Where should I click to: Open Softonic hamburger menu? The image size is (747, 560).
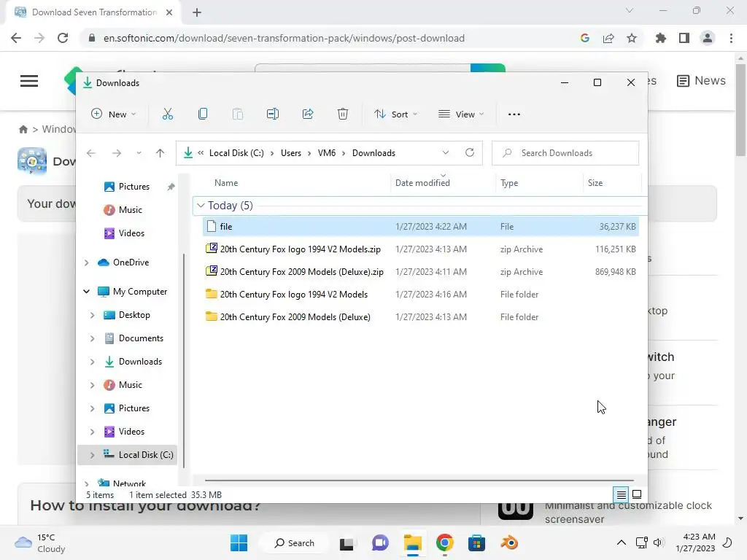[x=29, y=81]
